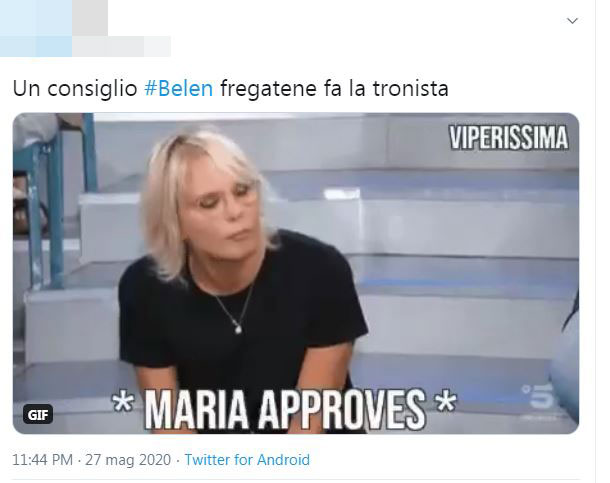Click the necklace pendant in the GIF
610x483 pixels.
coord(238,329)
